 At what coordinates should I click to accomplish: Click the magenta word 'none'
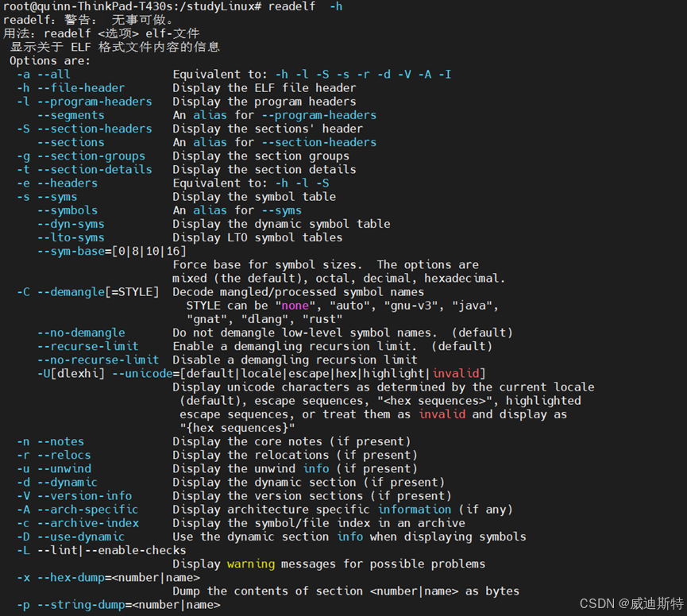tap(295, 306)
